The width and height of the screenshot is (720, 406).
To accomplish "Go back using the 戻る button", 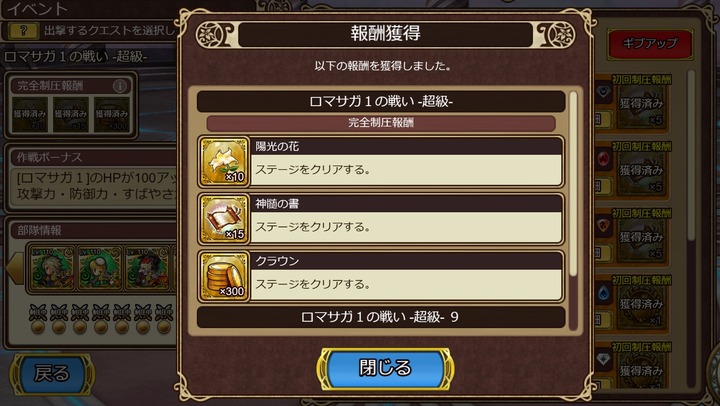I will pos(52,373).
